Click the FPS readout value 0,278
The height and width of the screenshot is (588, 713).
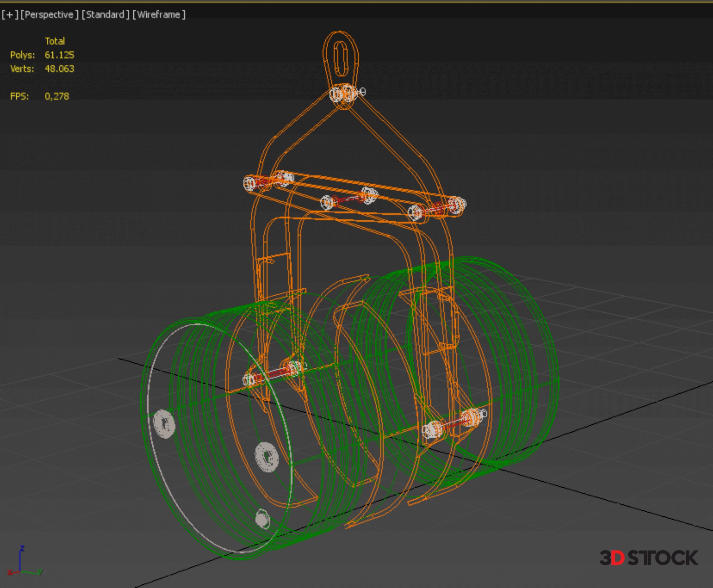point(57,96)
